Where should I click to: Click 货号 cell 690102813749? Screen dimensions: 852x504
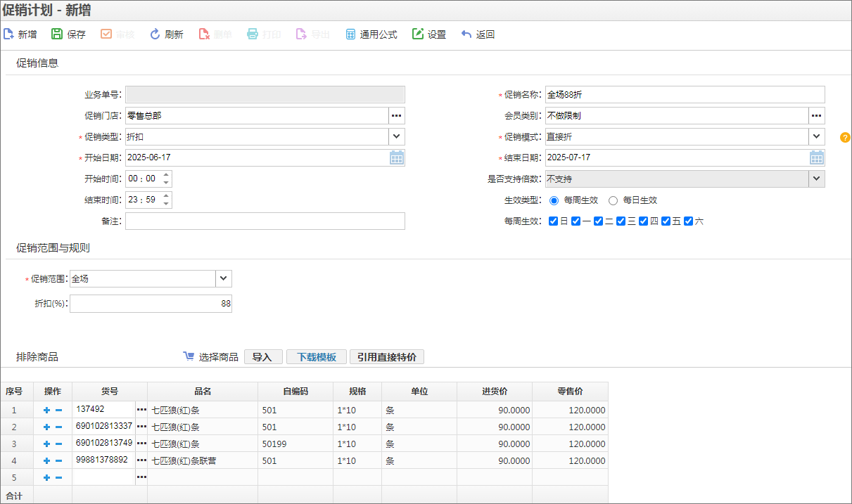[104, 443]
